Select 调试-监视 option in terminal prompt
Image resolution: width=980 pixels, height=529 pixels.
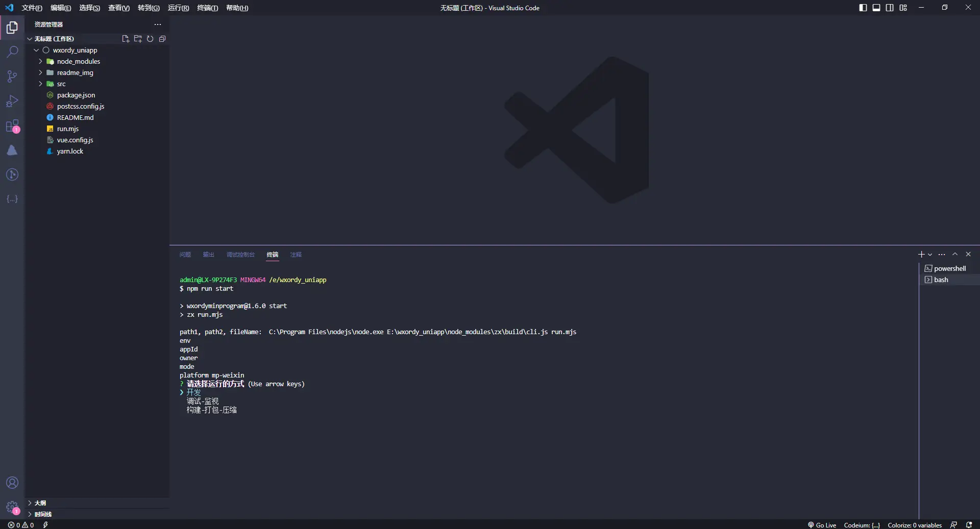pyautogui.click(x=203, y=401)
